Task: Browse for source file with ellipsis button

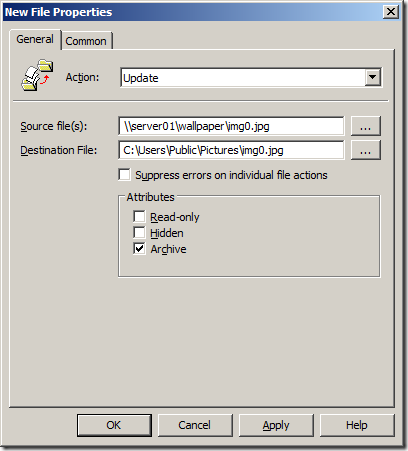Action: tap(366, 126)
